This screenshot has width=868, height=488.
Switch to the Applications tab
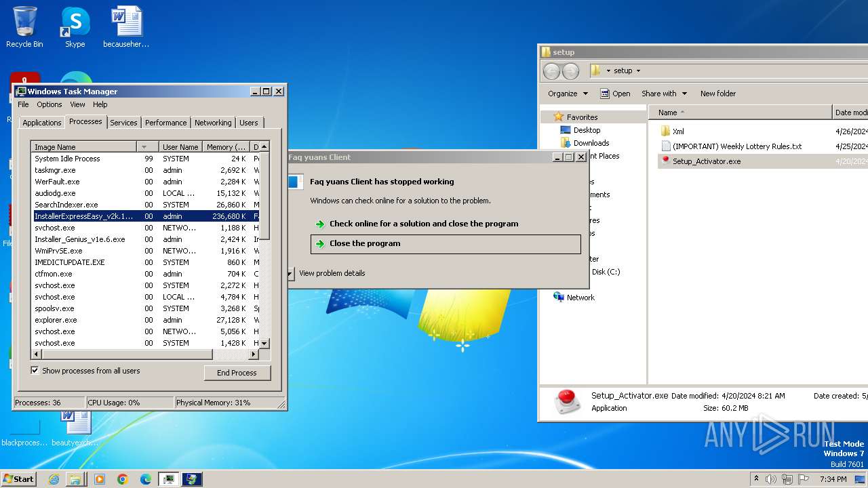tap(41, 123)
